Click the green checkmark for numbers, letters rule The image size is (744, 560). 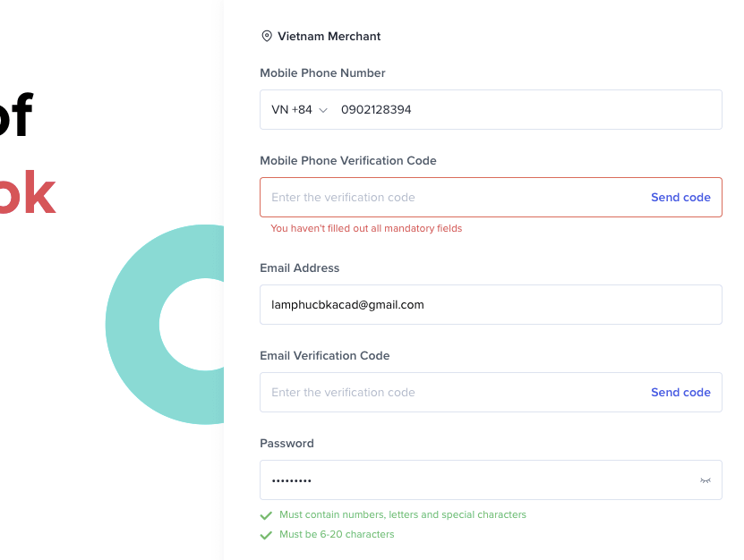click(266, 515)
